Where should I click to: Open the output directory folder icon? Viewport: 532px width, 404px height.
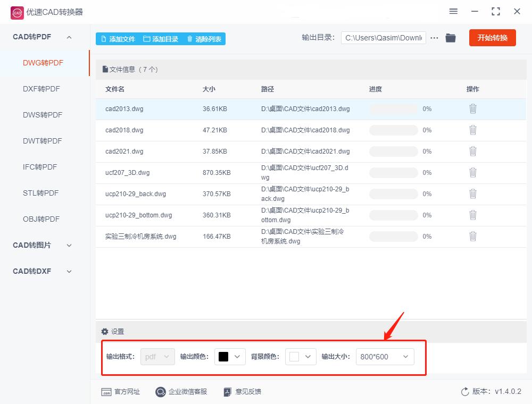point(451,38)
